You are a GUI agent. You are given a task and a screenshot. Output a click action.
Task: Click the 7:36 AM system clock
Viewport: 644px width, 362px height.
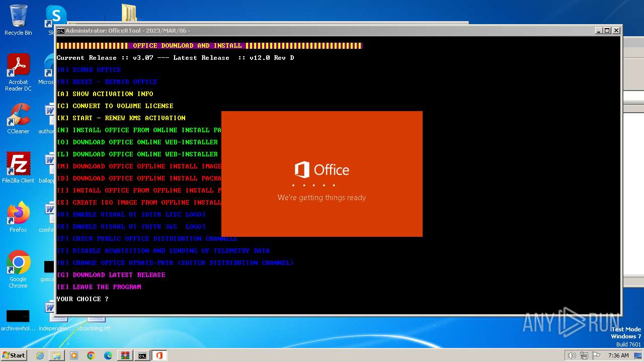(x=618, y=355)
